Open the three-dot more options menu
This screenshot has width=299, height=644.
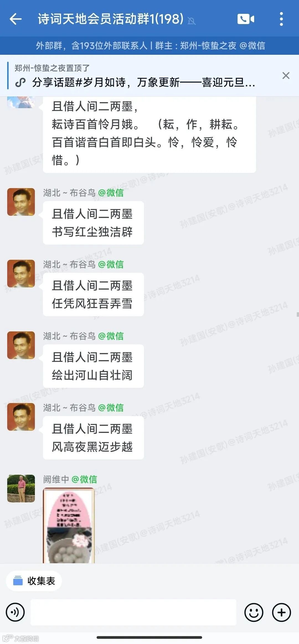click(281, 19)
